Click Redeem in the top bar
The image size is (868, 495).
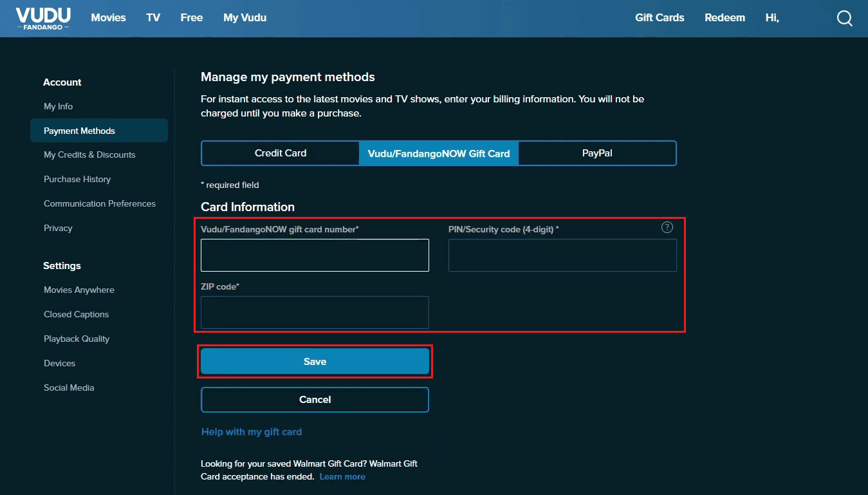tap(725, 18)
